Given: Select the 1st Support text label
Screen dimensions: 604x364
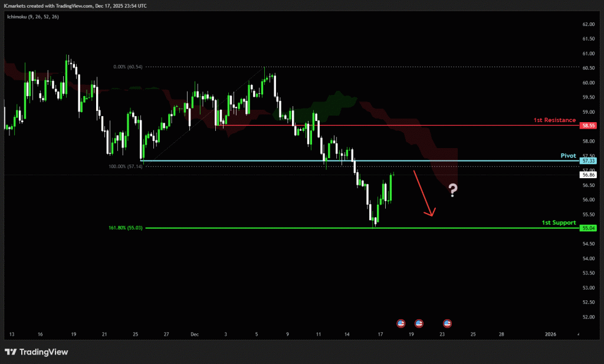Looking at the screenshot, I should (x=559, y=222).
